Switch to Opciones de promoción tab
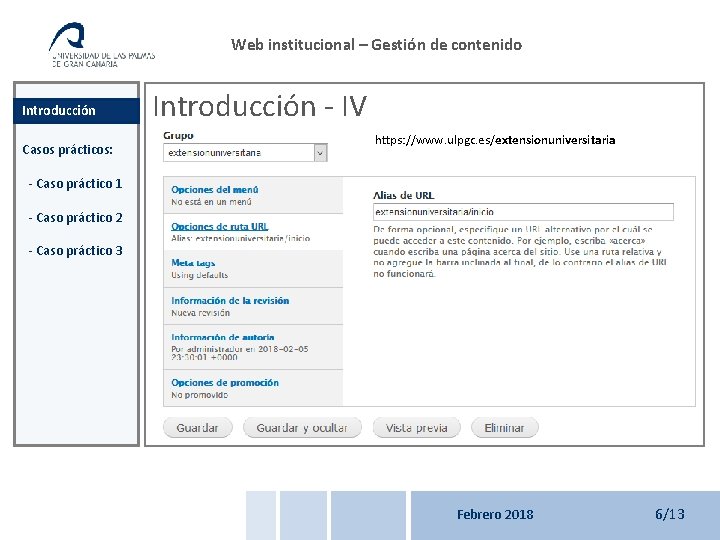This screenshot has width=720, height=540. pos(253,388)
